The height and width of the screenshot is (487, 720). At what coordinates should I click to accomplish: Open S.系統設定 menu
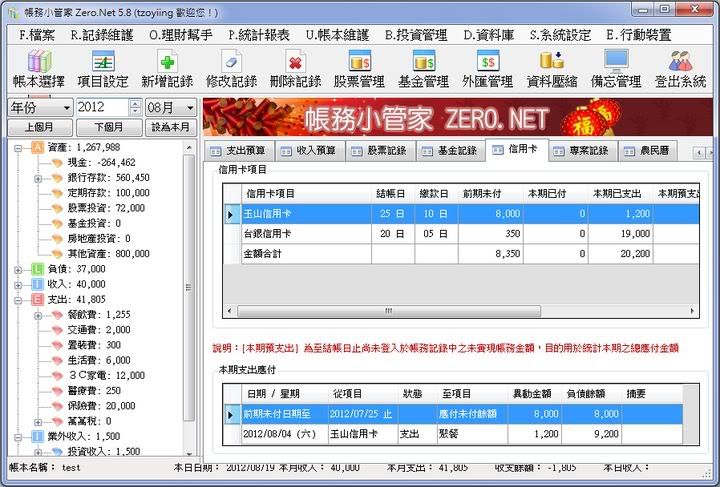point(560,35)
